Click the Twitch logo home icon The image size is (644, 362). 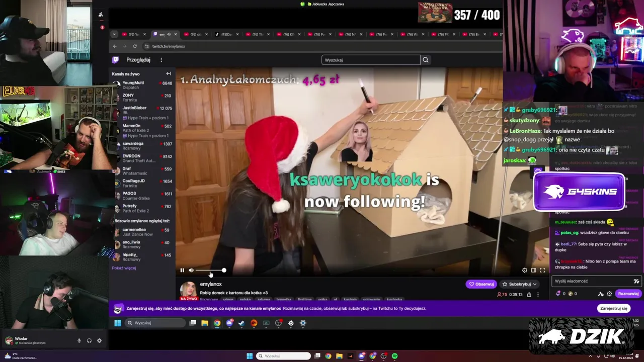coord(116,60)
